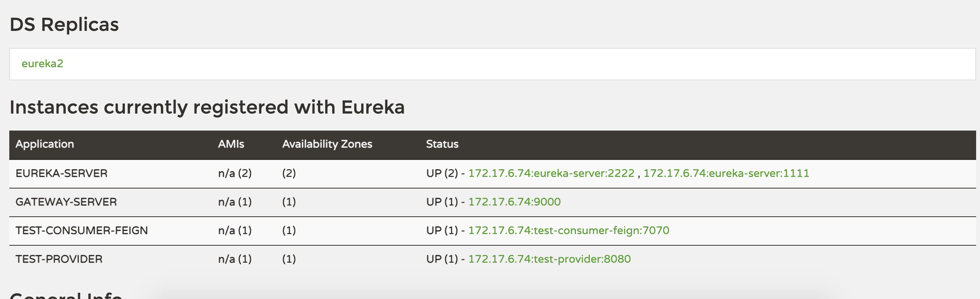Follow the test-consumer-feign:7070 instance link
Screen dimensions: 980x299
(x=569, y=231)
